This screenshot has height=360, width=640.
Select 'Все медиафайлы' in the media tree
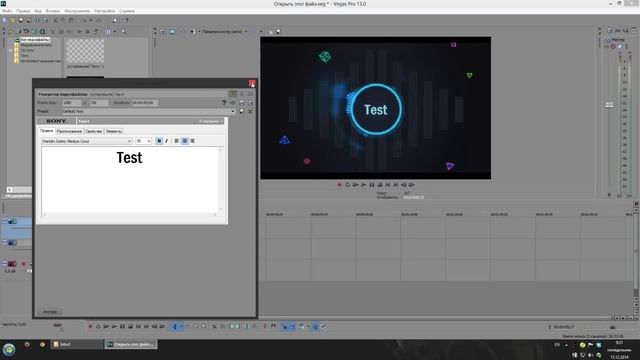point(35,40)
